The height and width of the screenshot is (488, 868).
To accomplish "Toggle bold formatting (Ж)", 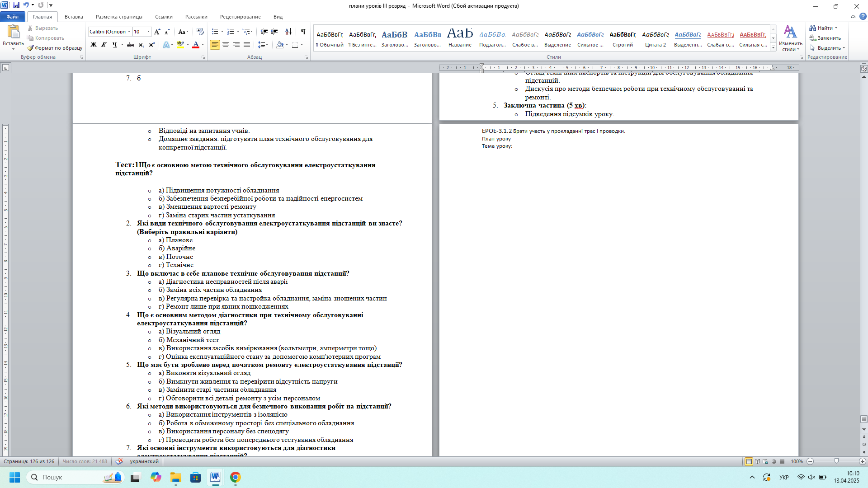I will click(94, 45).
